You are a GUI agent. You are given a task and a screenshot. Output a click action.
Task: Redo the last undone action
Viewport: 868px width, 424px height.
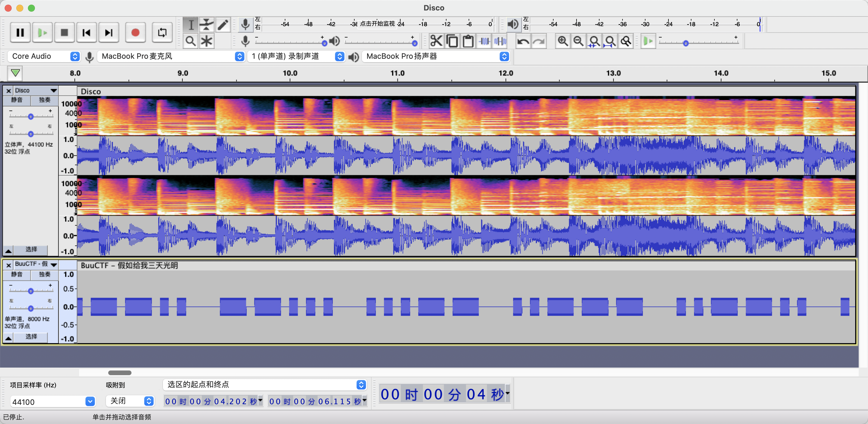[539, 41]
